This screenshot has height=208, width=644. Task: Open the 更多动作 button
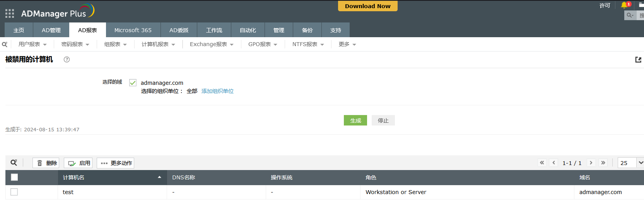(x=116, y=163)
